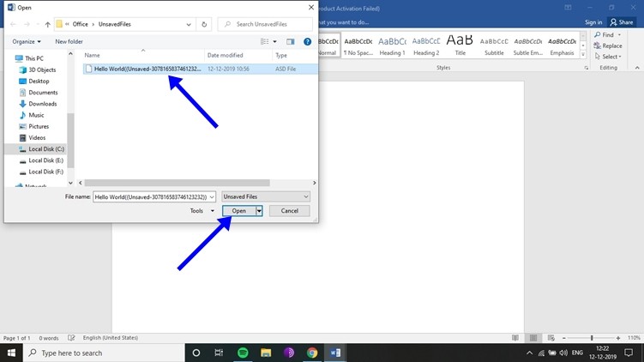Click the Cortana circle icon
This screenshot has width=644, height=362.
coord(196,353)
